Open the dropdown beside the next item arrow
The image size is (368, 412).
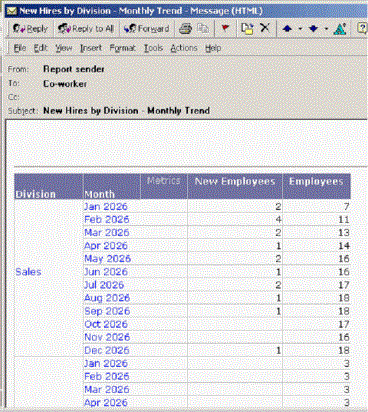point(326,29)
